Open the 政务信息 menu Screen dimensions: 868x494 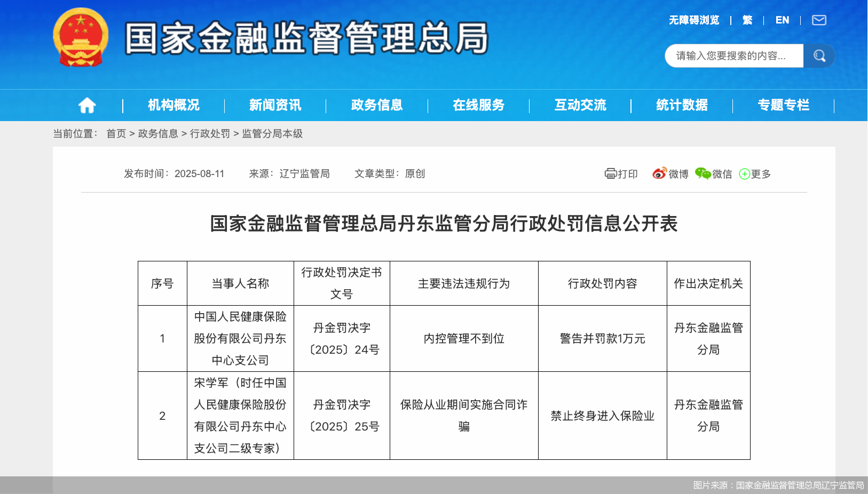click(x=377, y=105)
